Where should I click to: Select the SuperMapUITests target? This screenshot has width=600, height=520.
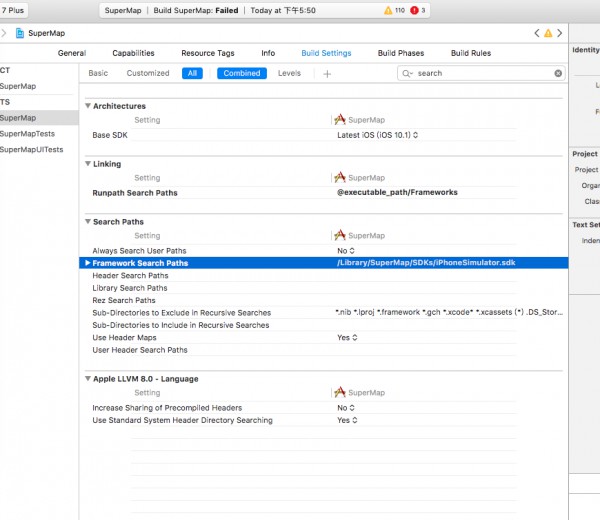point(31,150)
